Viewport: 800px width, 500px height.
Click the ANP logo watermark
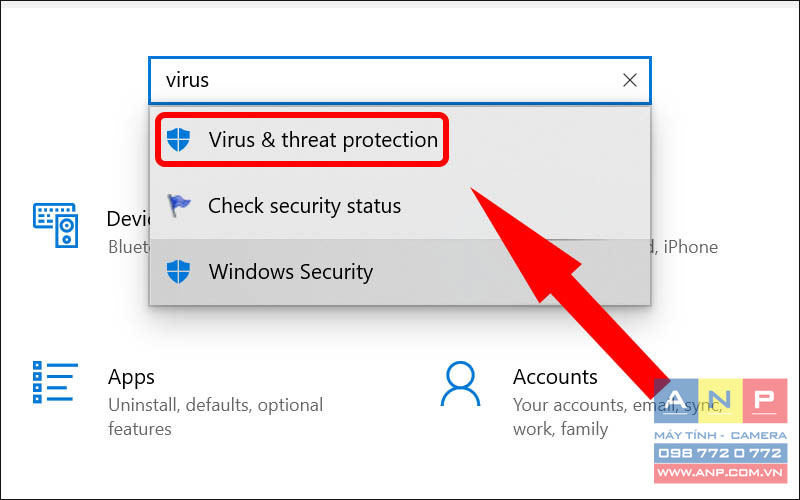[720, 401]
